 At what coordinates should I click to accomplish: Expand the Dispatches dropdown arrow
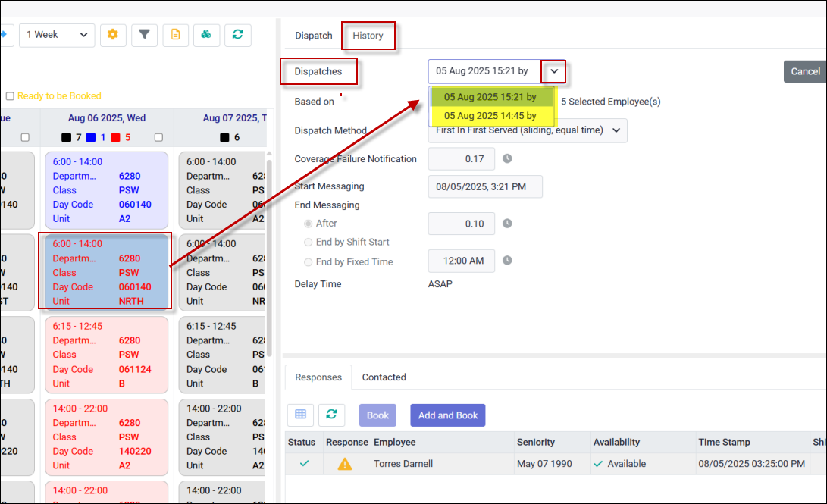click(554, 71)
